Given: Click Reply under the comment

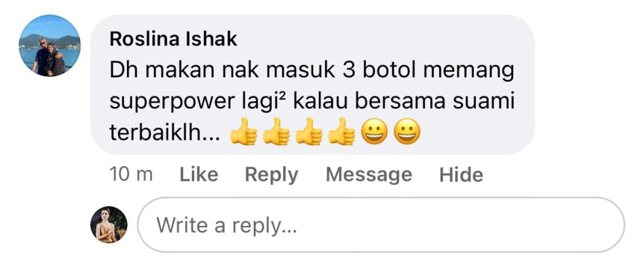Looking at the screenshot, I should pos(272,175).
